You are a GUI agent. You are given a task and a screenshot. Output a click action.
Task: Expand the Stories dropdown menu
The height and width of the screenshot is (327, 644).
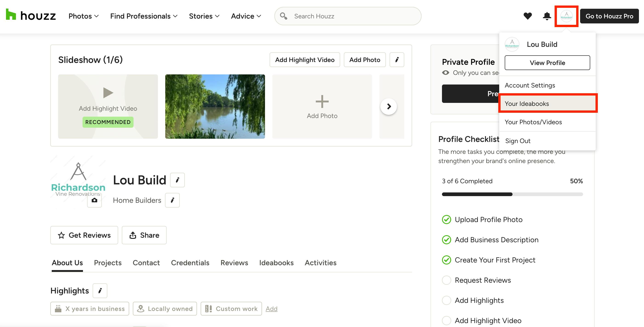204,16
